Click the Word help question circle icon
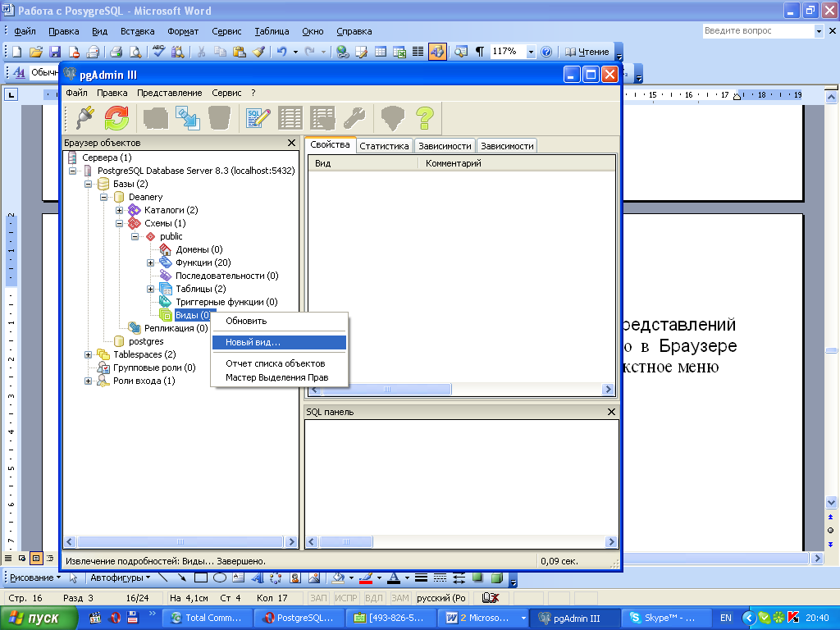 [546, 52]
